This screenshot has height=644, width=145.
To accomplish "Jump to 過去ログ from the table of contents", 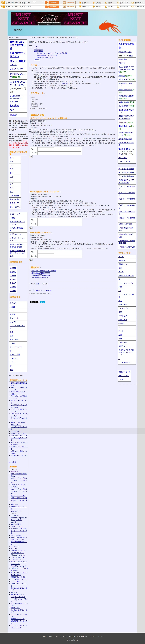I will click(37, 60).
